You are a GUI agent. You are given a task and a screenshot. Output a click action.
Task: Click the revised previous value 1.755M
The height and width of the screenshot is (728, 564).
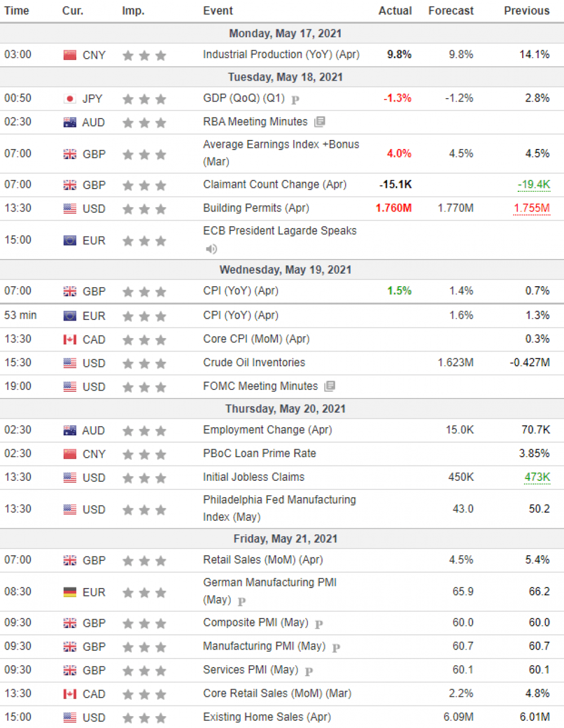pyautogui.click(x=532, y=209)
